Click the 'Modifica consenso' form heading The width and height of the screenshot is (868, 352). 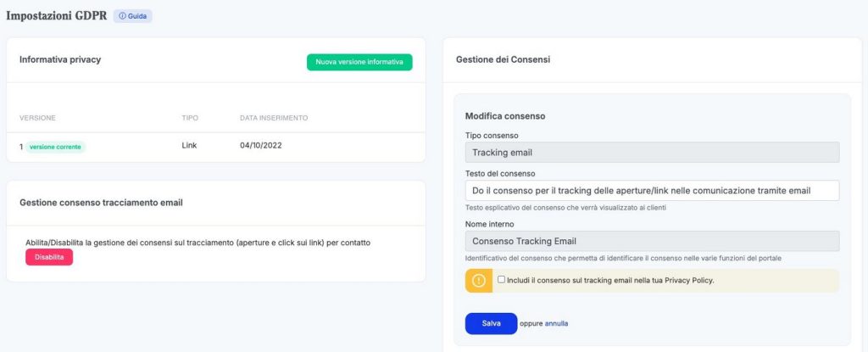pos(505,116)
